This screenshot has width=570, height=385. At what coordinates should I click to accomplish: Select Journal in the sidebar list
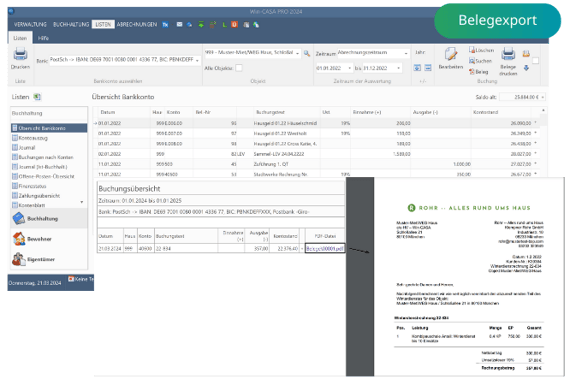[27, 148]
